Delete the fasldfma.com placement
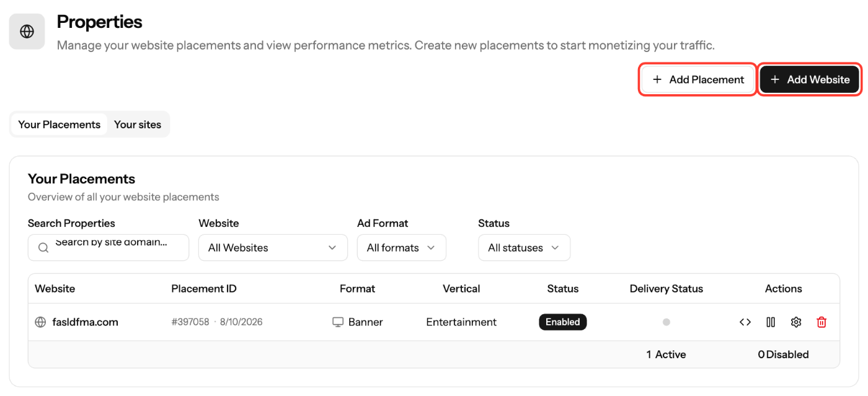Screen dimensions: 868x396 (821, 322)
